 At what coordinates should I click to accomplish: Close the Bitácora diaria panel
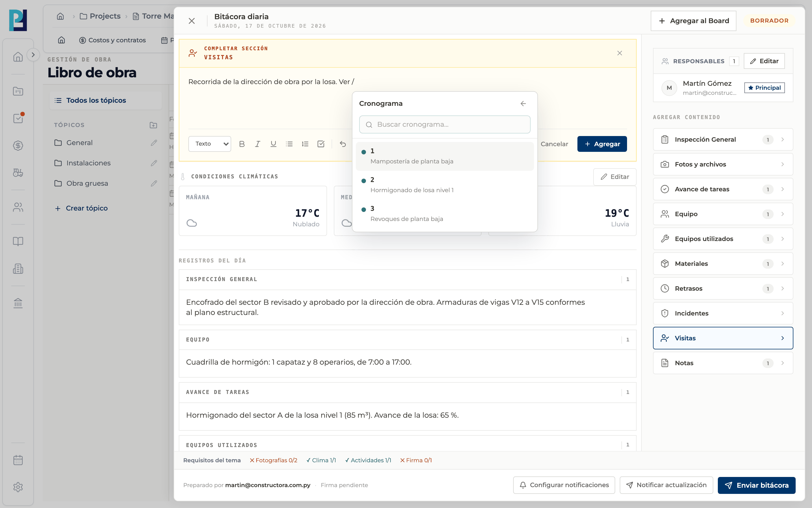click(192, 21)
